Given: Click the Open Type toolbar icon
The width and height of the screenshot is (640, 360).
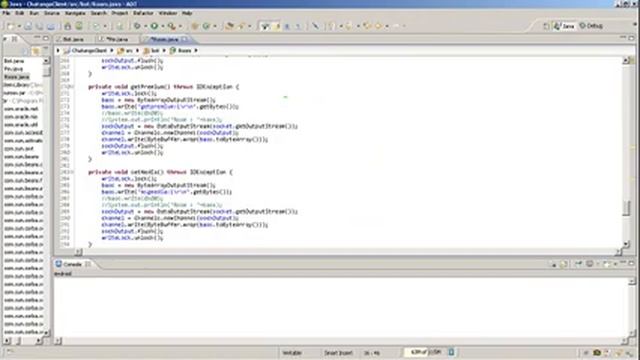Looking at the screenshot, I should click(x=230, y=26).
